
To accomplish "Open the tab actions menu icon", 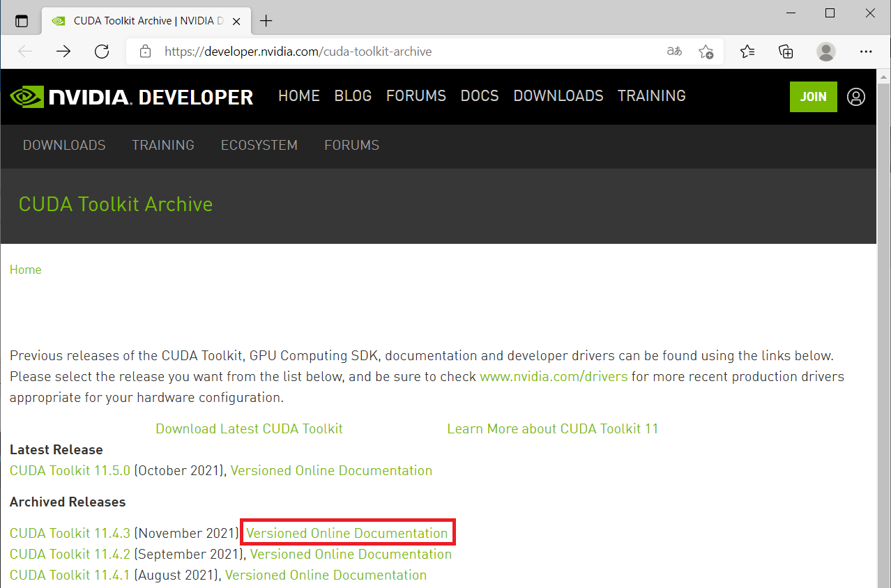I will (22, 21).
